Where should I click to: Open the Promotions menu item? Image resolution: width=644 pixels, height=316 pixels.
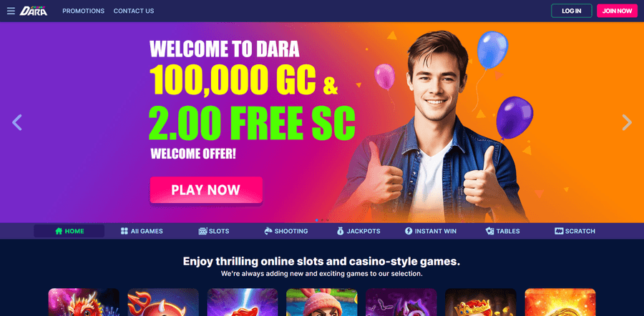(84, 11)
